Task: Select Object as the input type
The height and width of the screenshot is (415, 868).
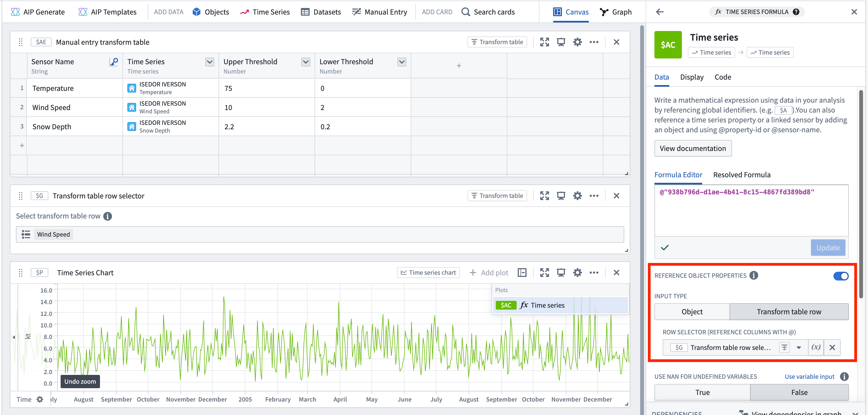Action: pyautogui.click(x=691, y=312)
